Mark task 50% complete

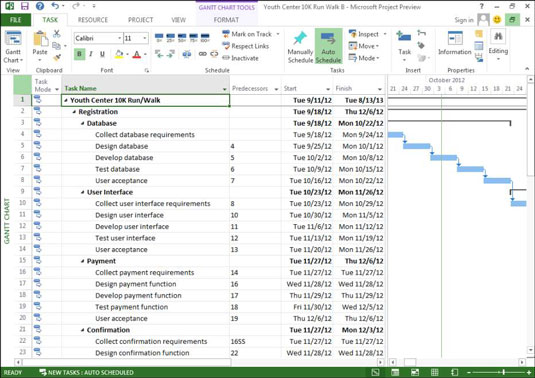182,37
